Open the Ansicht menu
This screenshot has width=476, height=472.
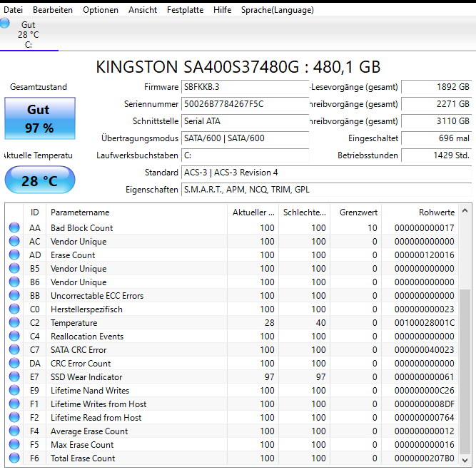[x=143, y=10]
